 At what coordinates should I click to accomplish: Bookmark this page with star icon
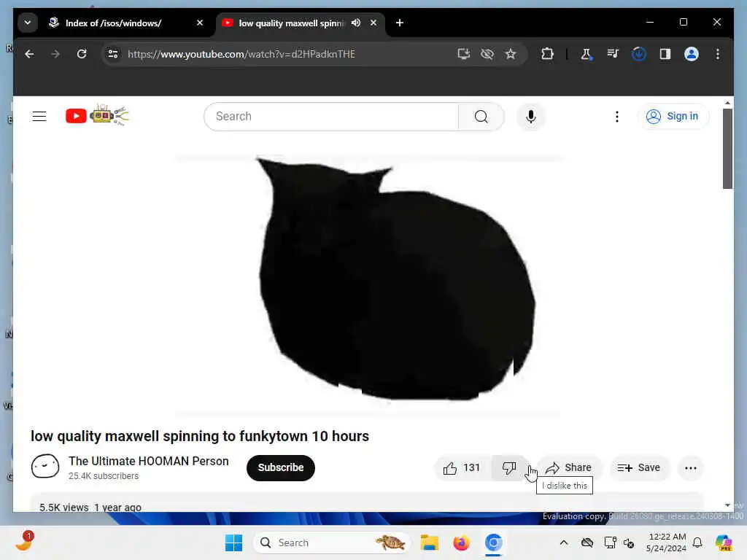(x=511, y=54)
